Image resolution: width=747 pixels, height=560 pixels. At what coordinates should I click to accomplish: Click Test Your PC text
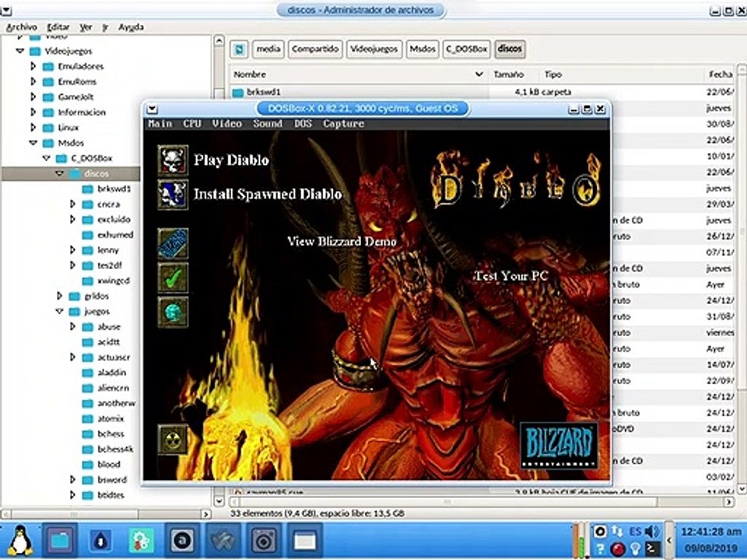click(x=511, y=275)
